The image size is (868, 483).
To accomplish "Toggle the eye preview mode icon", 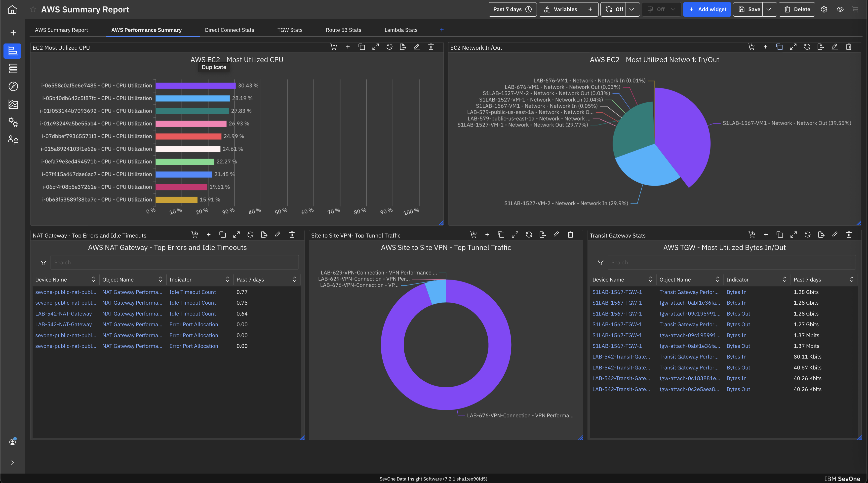I will [840, 9].
